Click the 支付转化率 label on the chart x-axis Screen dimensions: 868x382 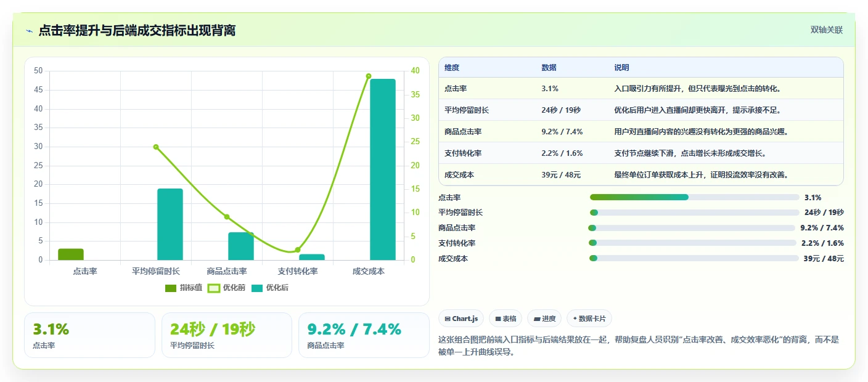pos(298,271)
